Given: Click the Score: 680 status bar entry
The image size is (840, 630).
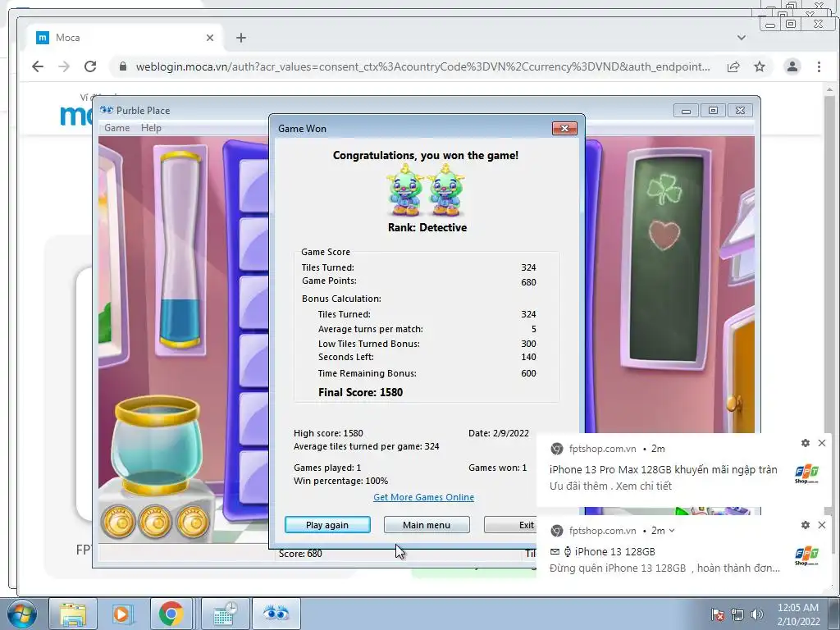Looking at the screenshot, I should pos(300,554).
